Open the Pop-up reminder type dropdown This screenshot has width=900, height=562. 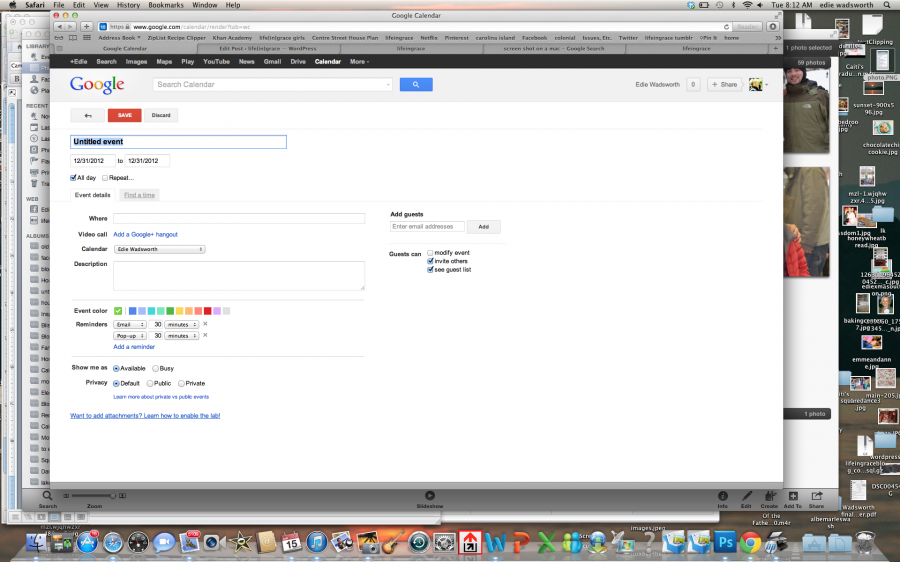click(130, 336)
